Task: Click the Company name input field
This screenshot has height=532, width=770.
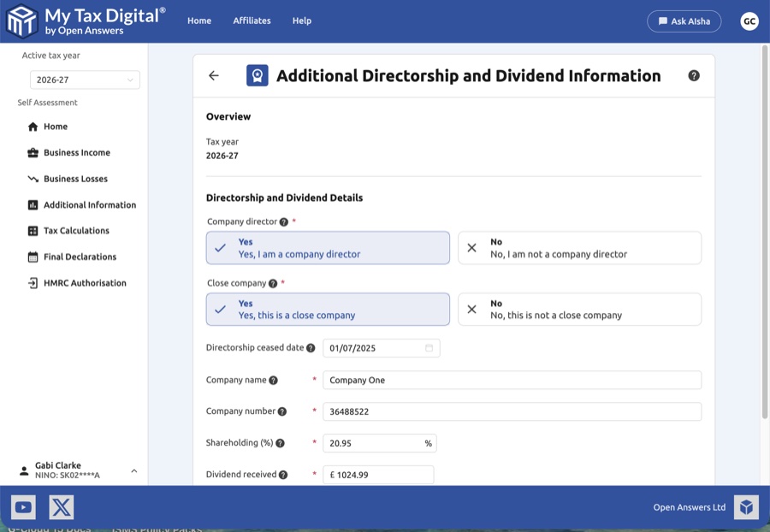Action: point(512,381)
